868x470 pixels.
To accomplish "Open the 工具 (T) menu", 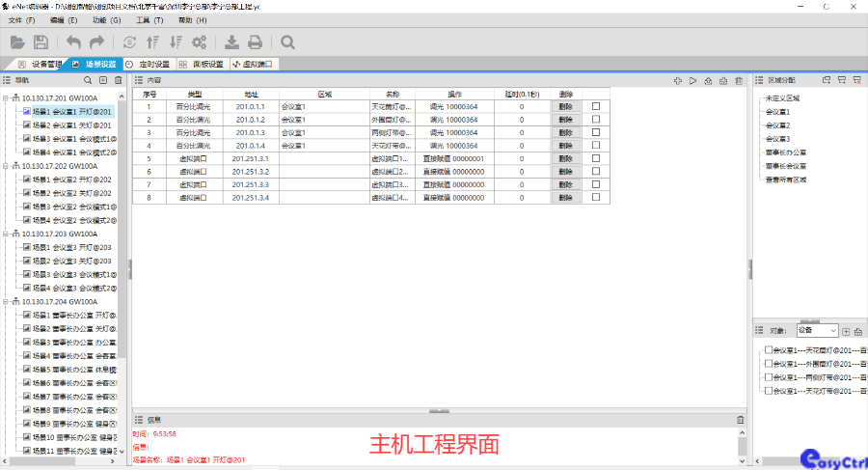I will pos(149,19).
